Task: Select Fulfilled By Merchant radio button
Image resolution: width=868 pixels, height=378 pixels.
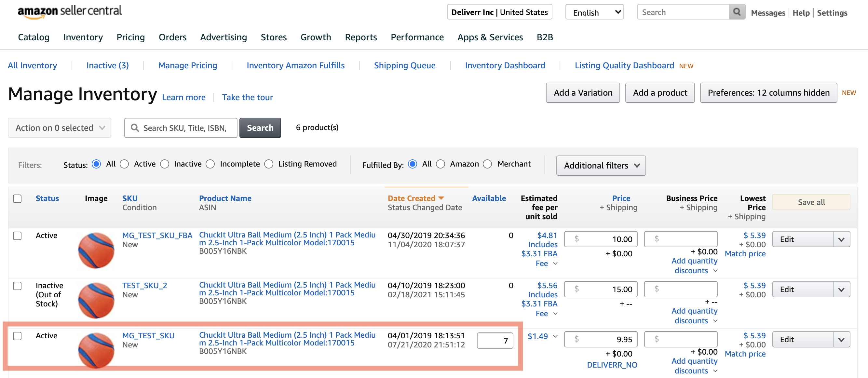Action: click(487, 164)
